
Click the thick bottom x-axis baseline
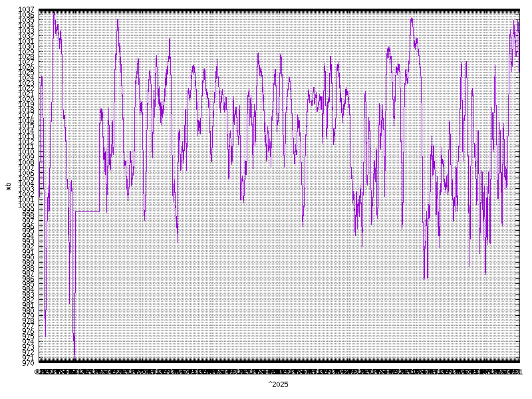pyautogui.click(x=279, y=362)
